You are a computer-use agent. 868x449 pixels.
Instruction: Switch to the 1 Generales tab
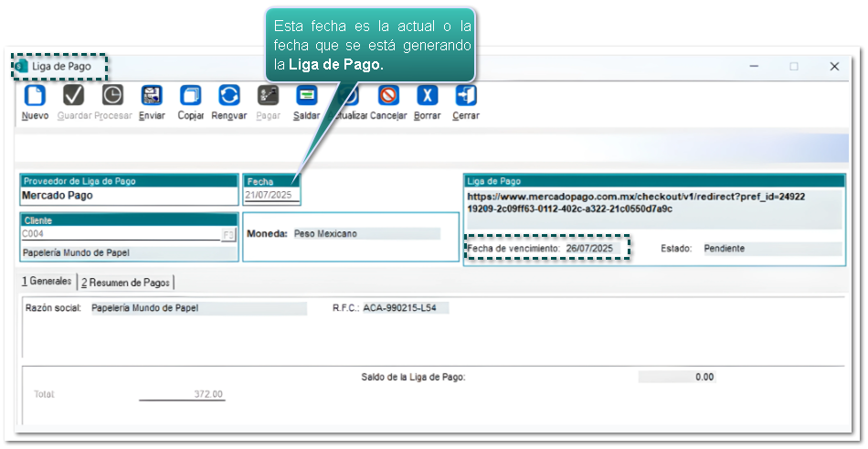pyautogui.click(x=47, y=281)
